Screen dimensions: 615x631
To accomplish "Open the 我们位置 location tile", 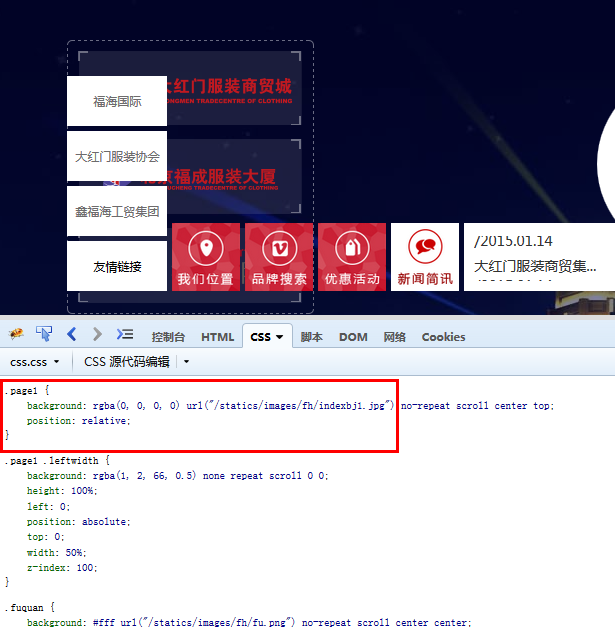I will [206, 257].
